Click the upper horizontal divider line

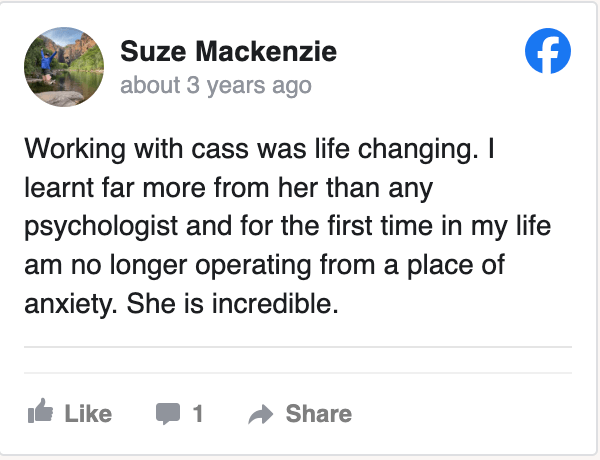point(298,347)
